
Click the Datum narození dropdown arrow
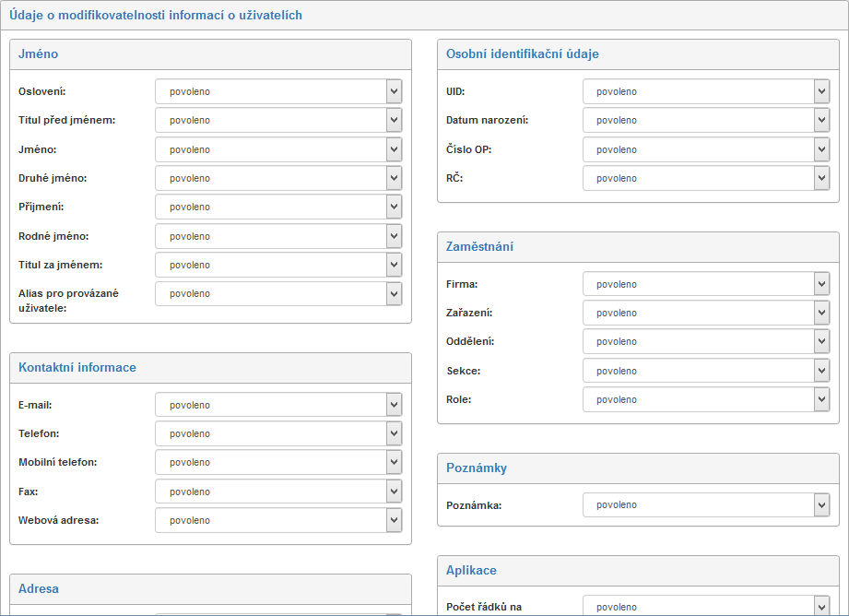click(821, 120)
